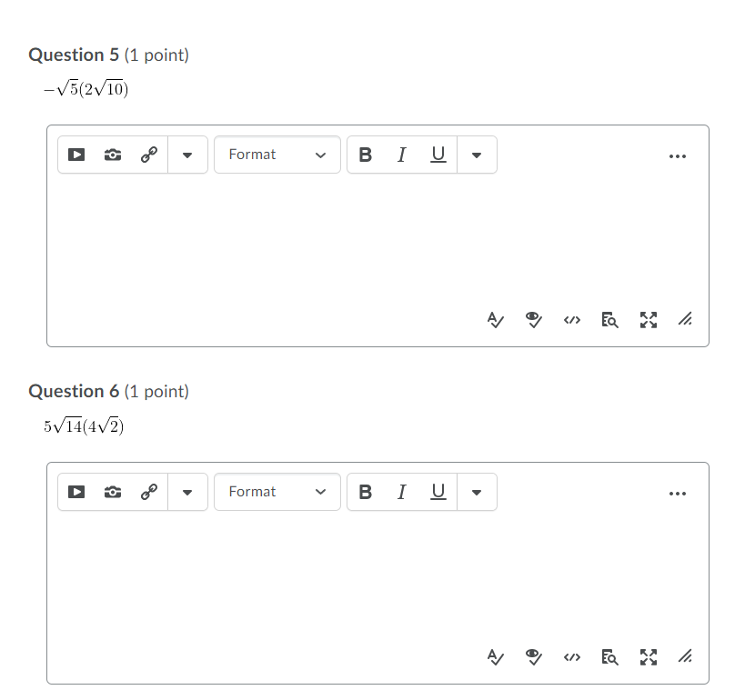Open the overflow ellipsis menu in Question 5

click(678, 155)
